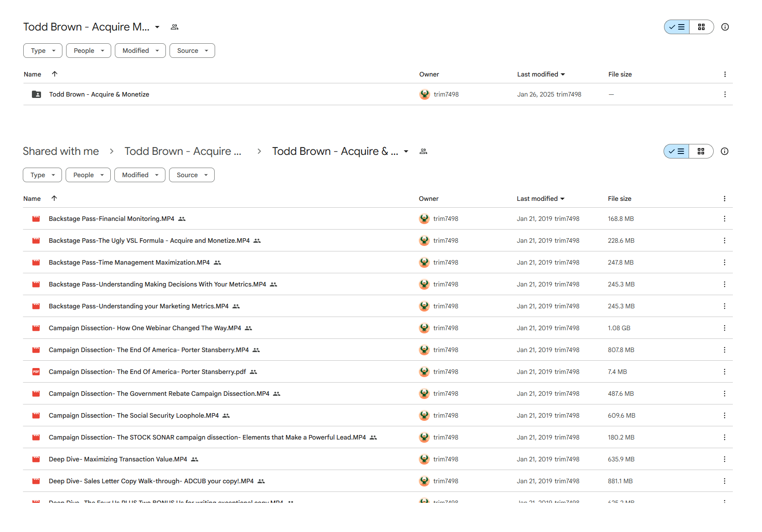Go to Shared with me breadcrumb
The image size is (762, 532).
point(61,151)
